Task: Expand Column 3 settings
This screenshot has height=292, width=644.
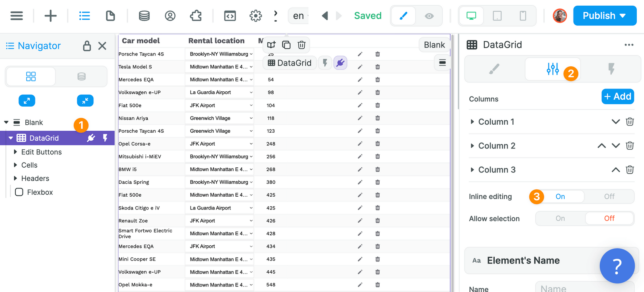Action: tap(473, 170)
